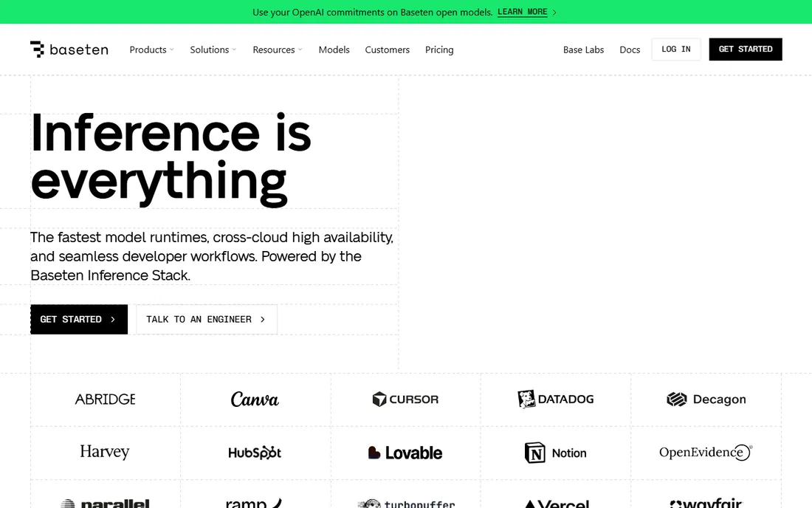Click the Wayfair logo
The height and width of the screenshot is (508, 812).
[706, 504]
